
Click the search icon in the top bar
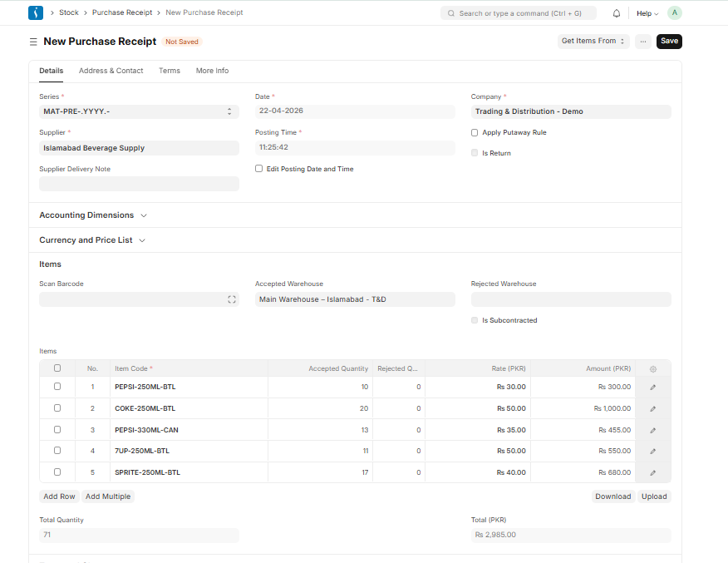pyautogui.click(x=450, y=12)
